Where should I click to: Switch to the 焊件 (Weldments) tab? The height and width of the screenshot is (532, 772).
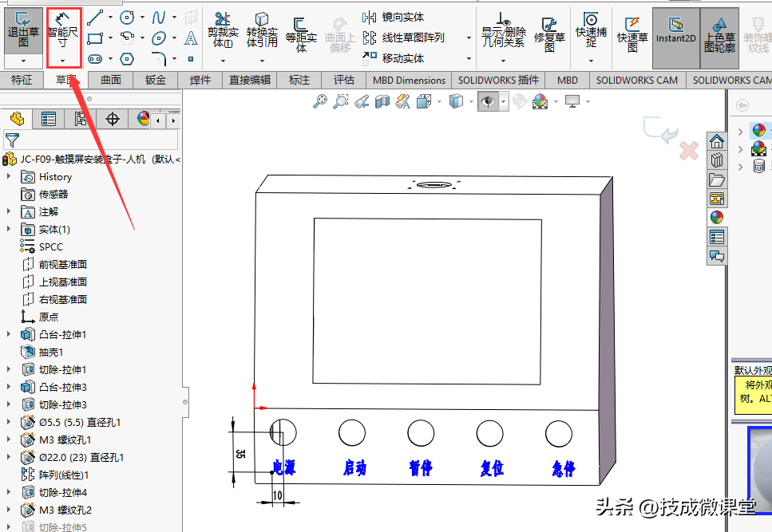coord(200,80)
